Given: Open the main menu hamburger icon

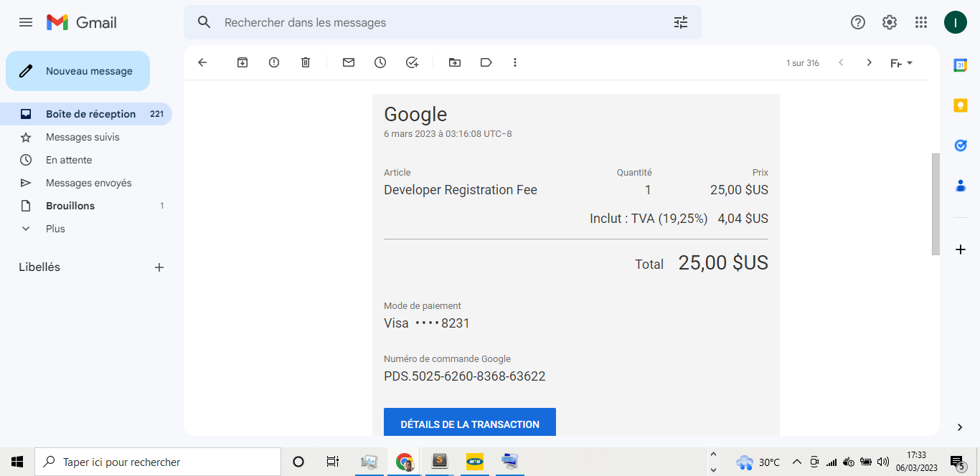Looking at the screenshot, I should coord(26,22).
